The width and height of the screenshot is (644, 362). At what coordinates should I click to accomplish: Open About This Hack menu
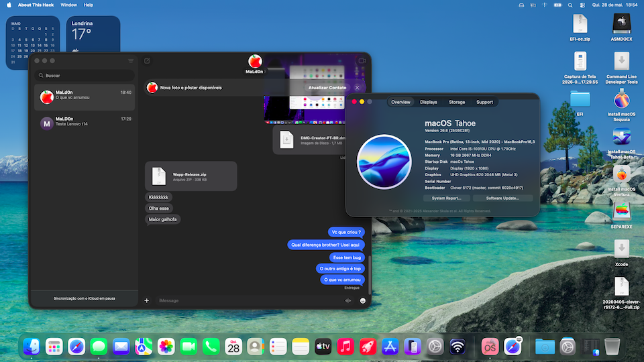(36, 5)
